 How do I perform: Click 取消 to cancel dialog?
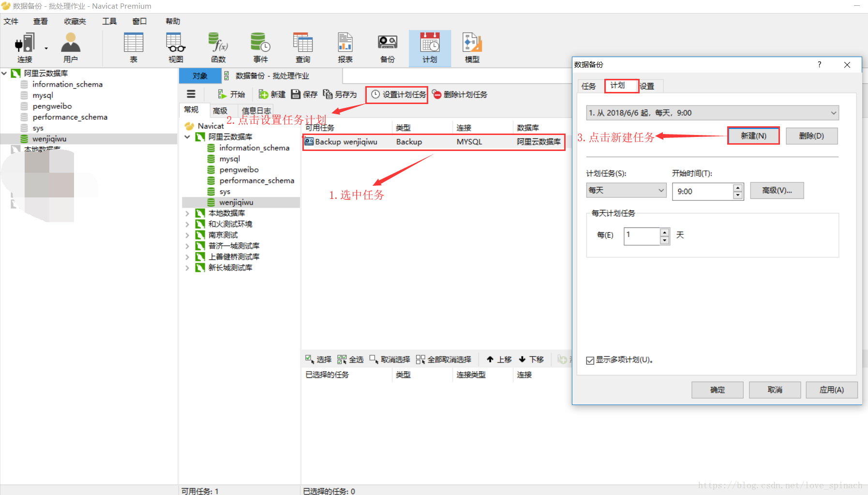775,390
